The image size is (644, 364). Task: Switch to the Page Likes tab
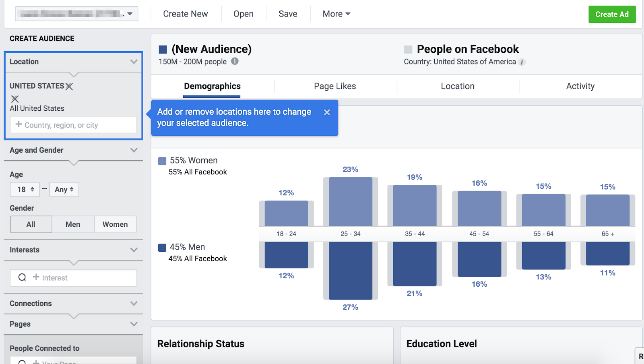click(335, 86)
